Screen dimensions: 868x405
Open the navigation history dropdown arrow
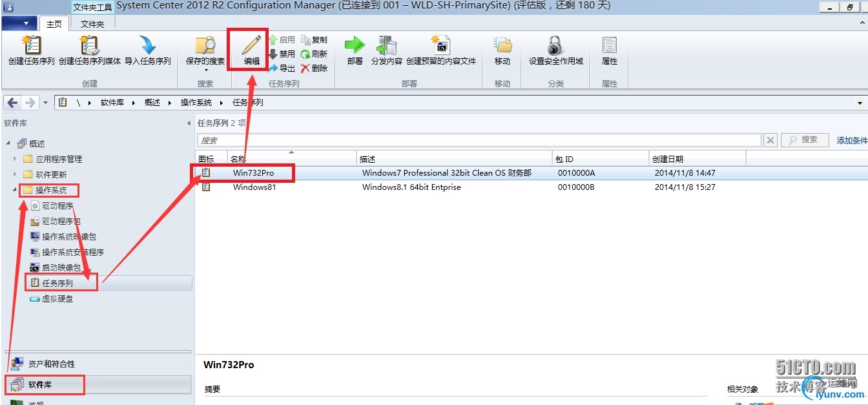click(45, 103)
